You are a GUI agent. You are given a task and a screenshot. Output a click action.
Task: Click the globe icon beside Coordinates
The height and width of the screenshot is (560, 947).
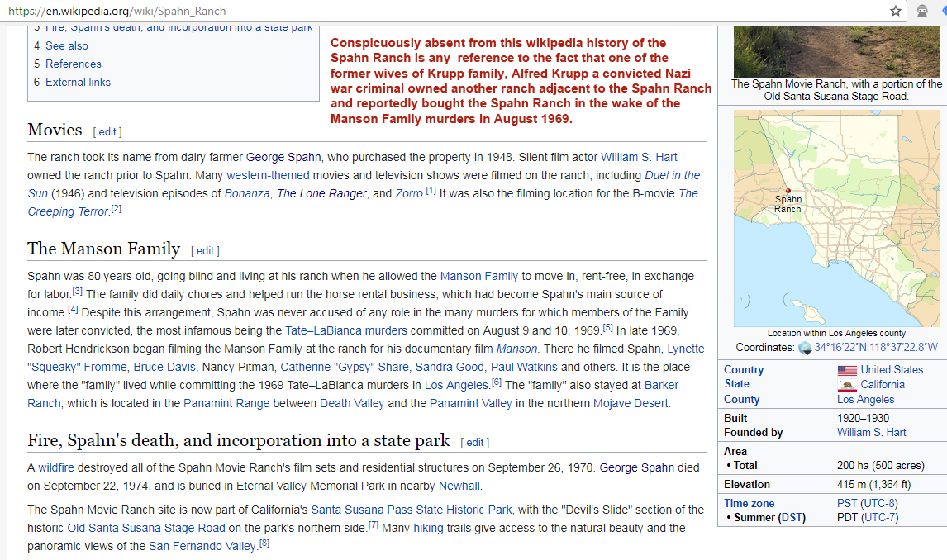pos(805,348)
